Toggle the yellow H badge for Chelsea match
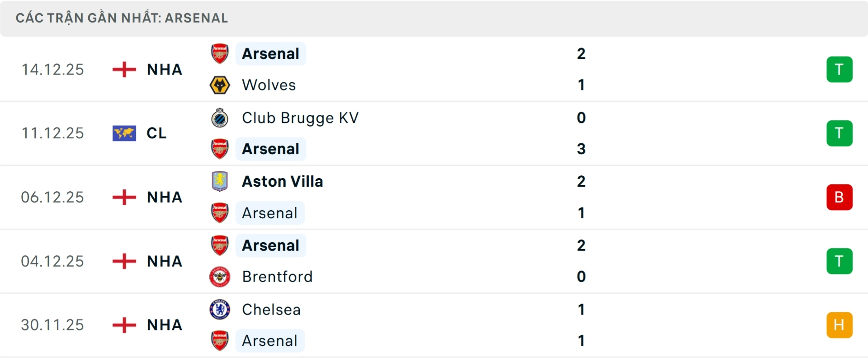This screenshot has width=868, height=358. pyautogui.click(x=840, y=325)
